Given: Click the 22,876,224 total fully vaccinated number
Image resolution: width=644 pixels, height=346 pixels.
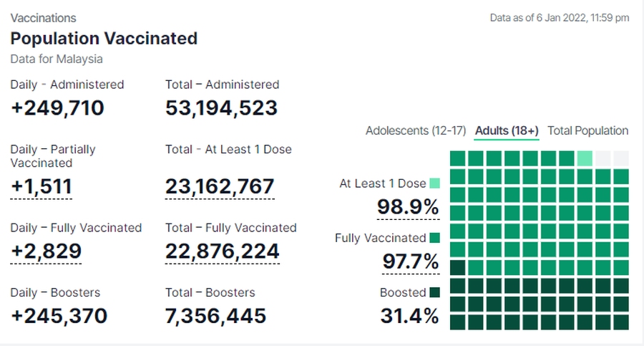Looking at the screenshot, I should point(222,251).
